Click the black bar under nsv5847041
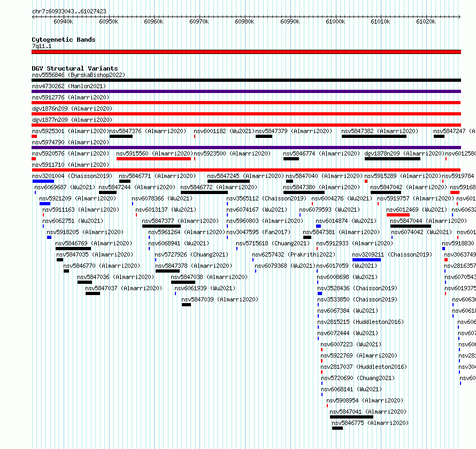This screenshot has width=476, height=449. click(351, 417)
